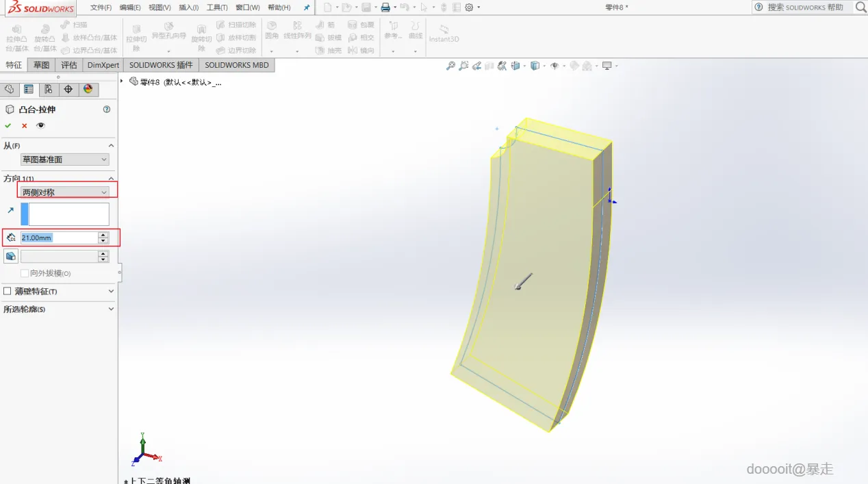Screen dimensions: 868x484
Task: Open the 帮助(H) menu
Action: (x=279, y=8)
